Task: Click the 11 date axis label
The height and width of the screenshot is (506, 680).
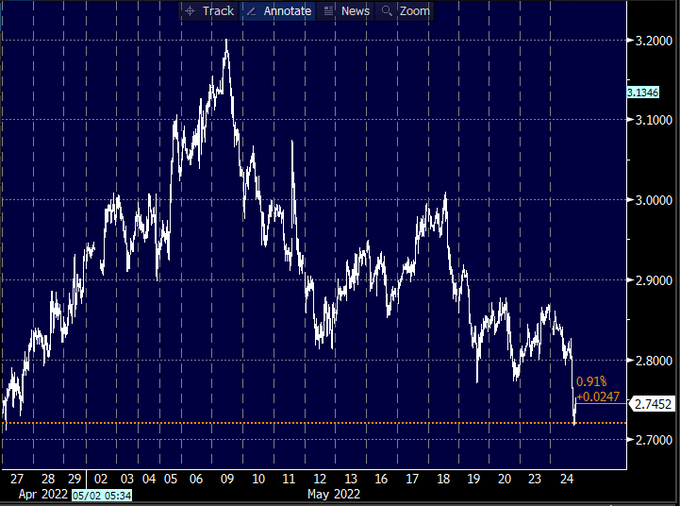Action: tap(288, 479)
